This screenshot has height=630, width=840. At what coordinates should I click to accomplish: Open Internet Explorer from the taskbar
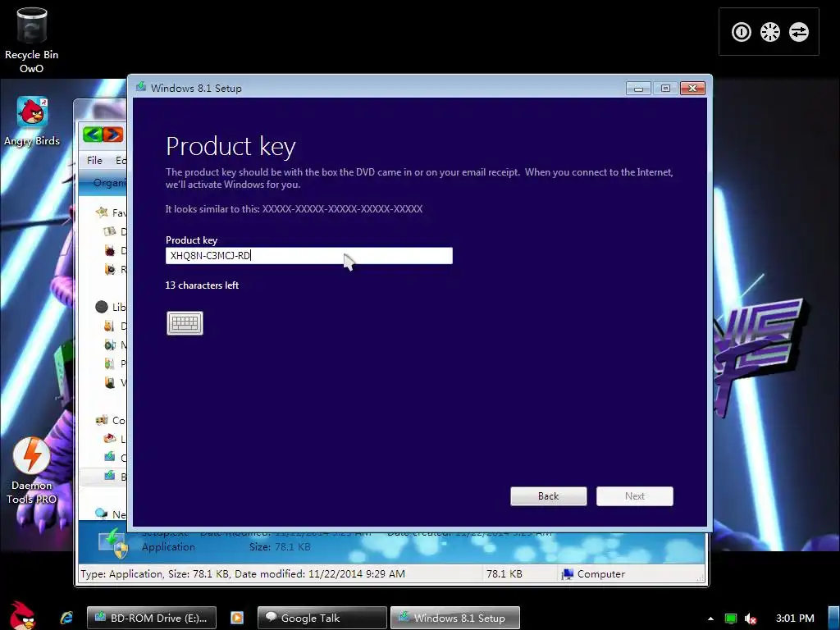pos(66,618)
